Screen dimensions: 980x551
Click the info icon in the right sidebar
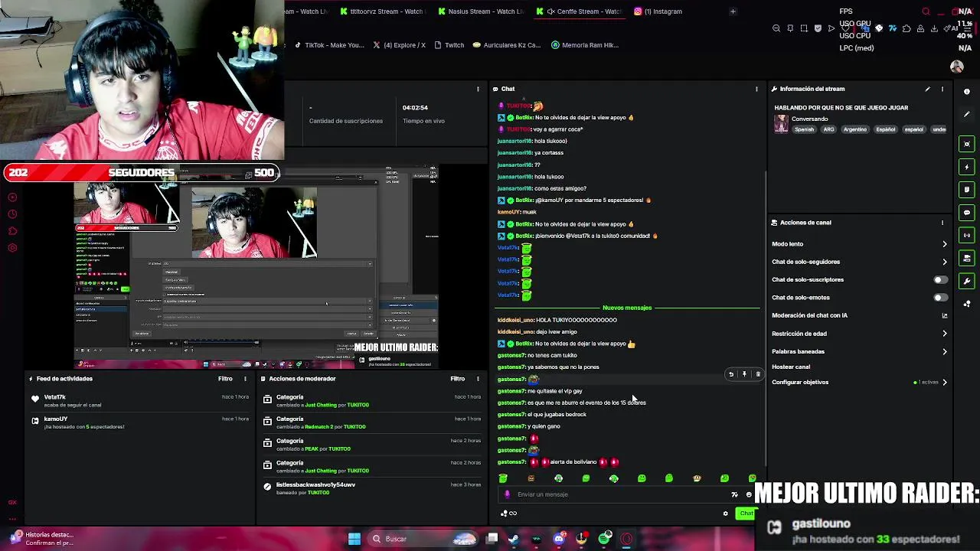(967, 92)
